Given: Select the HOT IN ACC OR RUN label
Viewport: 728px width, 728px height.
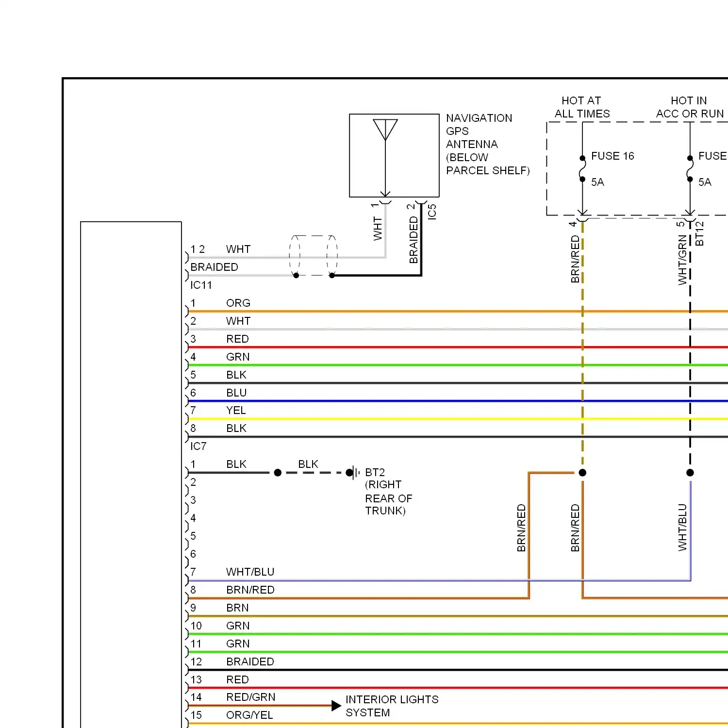Looking at the screenshot, I should pyautogui.click(x=690, y=107).
